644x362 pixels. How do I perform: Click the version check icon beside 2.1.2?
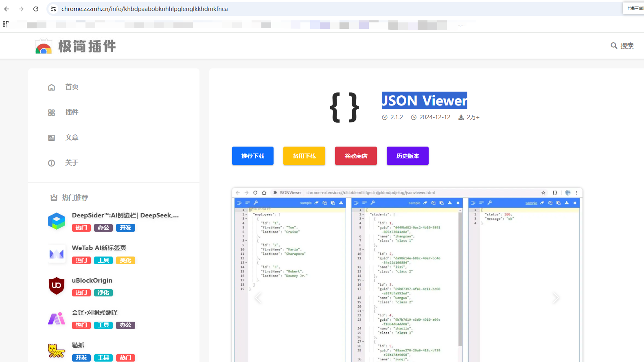tap(385, 117)
